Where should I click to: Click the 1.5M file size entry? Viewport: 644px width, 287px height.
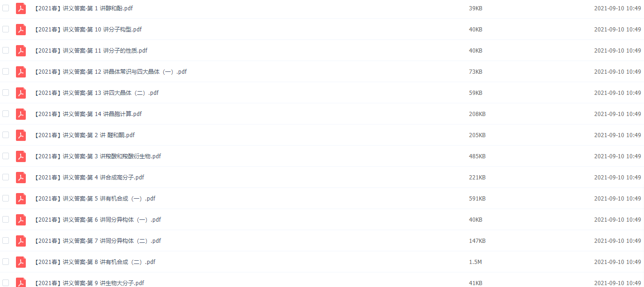475,262
